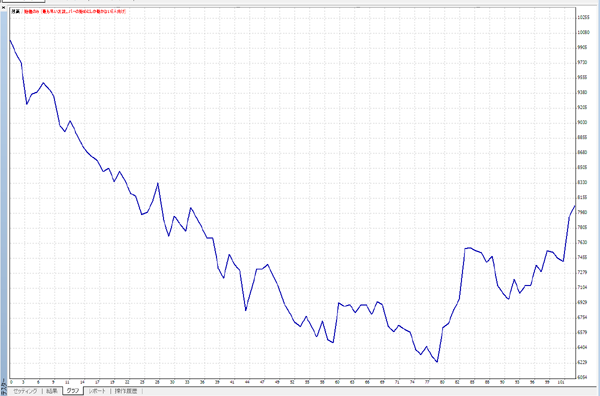Click the 10255 value on the vertical axis
The height and width of the screenshot is (396, 600).
[x=584, y=18]
